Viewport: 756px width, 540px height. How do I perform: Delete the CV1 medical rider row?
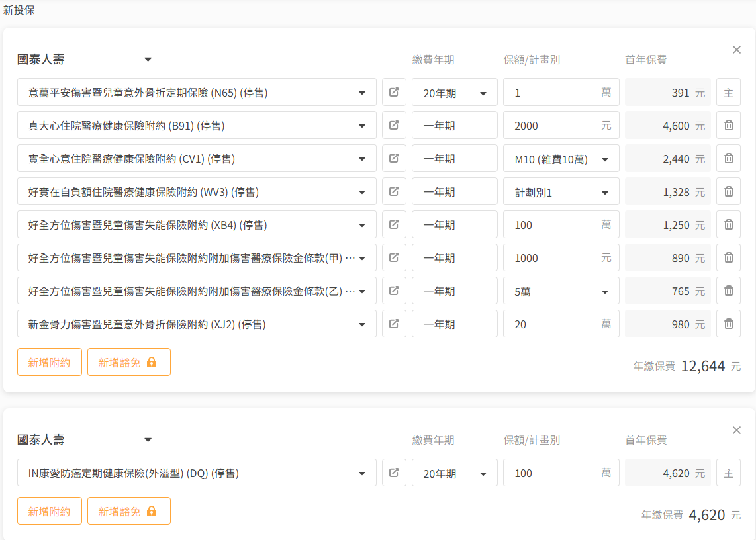pos(728,159)
